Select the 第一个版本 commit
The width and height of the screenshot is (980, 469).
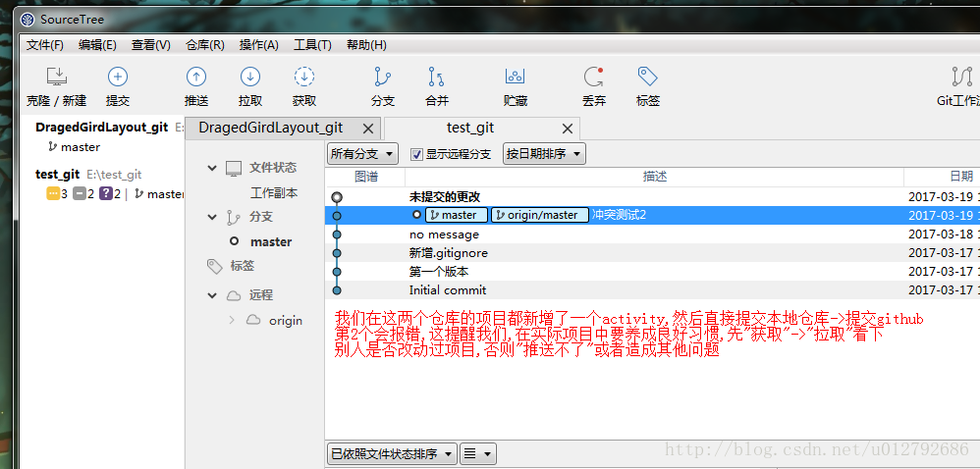click(x=652, y=272)
